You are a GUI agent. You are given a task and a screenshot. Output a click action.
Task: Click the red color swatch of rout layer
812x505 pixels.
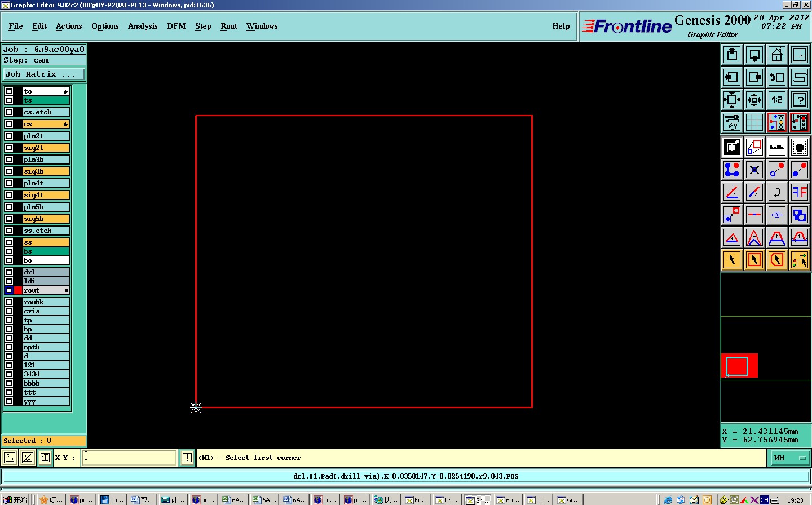[x=18, y=290]
